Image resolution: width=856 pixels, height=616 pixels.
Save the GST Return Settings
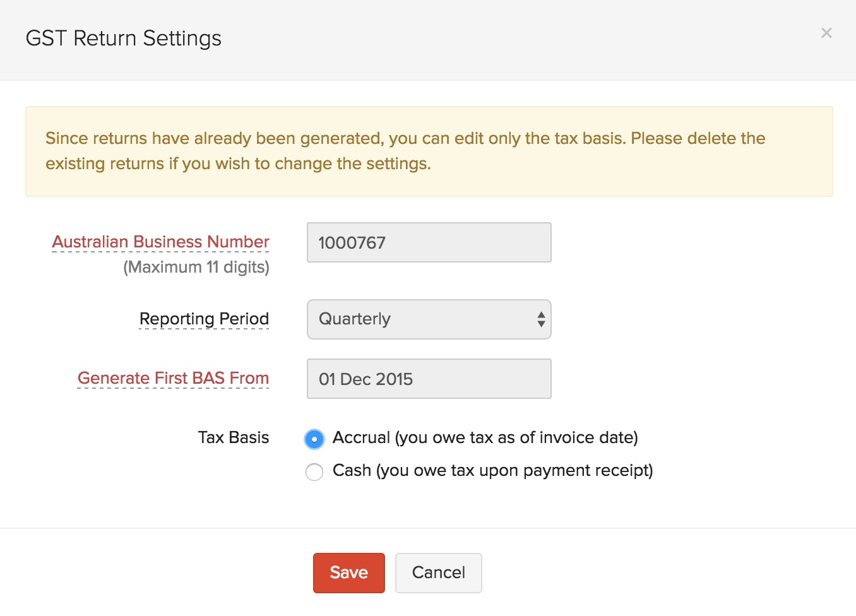[348, 572]
